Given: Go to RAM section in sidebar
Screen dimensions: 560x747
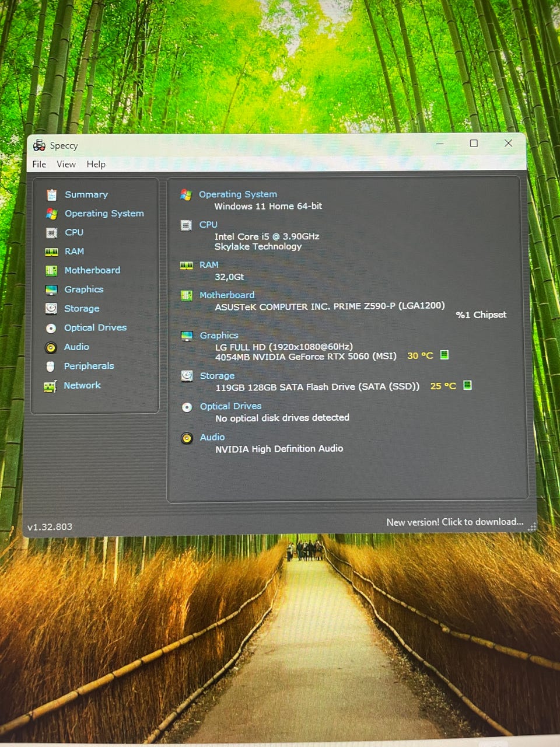Looking at the screenshot, I should click(74, 252).
